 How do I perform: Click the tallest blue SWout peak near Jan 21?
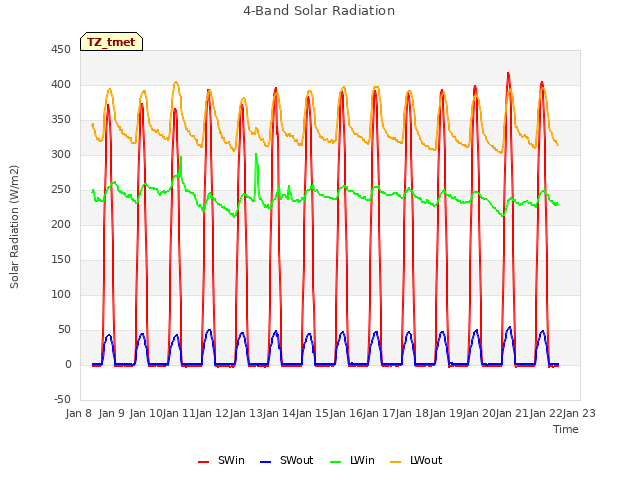click(x=509, y=328)
